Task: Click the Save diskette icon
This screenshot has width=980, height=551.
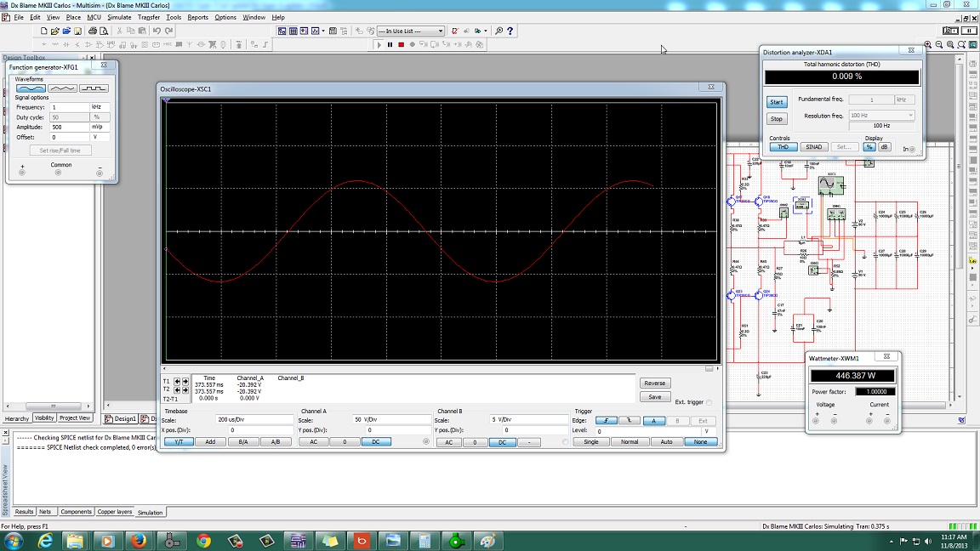Action: [x=77, y=31]
